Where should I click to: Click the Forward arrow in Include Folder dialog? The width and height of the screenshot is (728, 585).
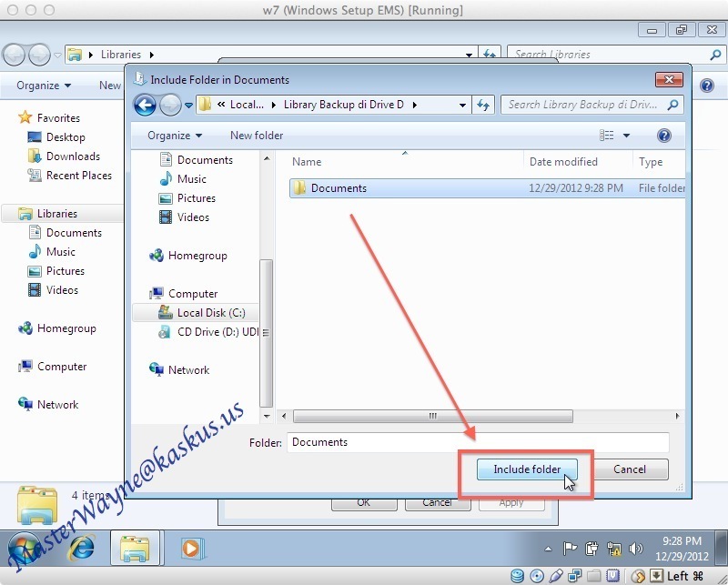[170, 105]
